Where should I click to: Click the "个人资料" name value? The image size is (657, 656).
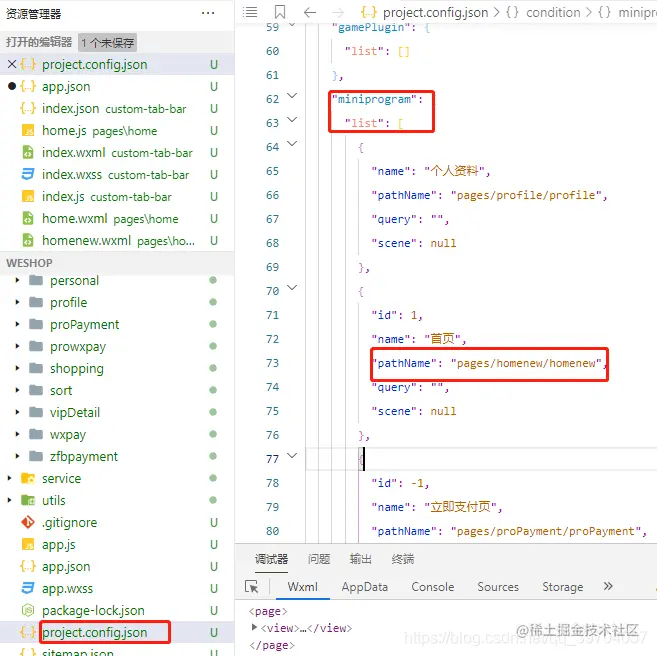[455, 171]
